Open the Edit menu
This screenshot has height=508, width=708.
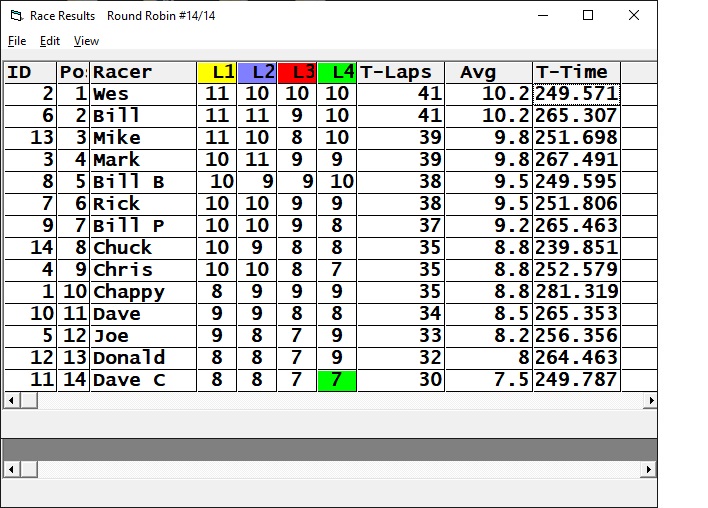pyautogui.click(x=50, y=41)
